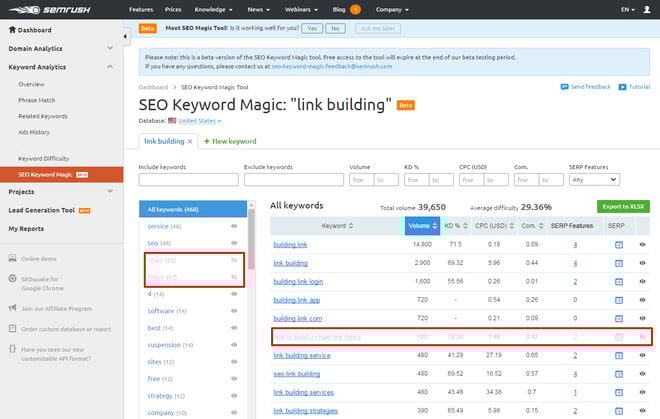The width and height of the screenshot is (660, 419).
Task: Open the United States database dropdown
Action: [200, 121]
